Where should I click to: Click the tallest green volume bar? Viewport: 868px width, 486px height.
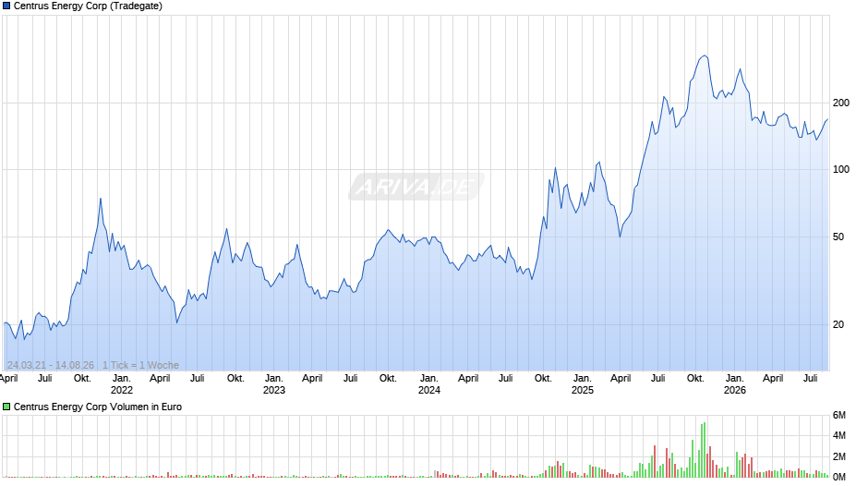click(705, 450)
